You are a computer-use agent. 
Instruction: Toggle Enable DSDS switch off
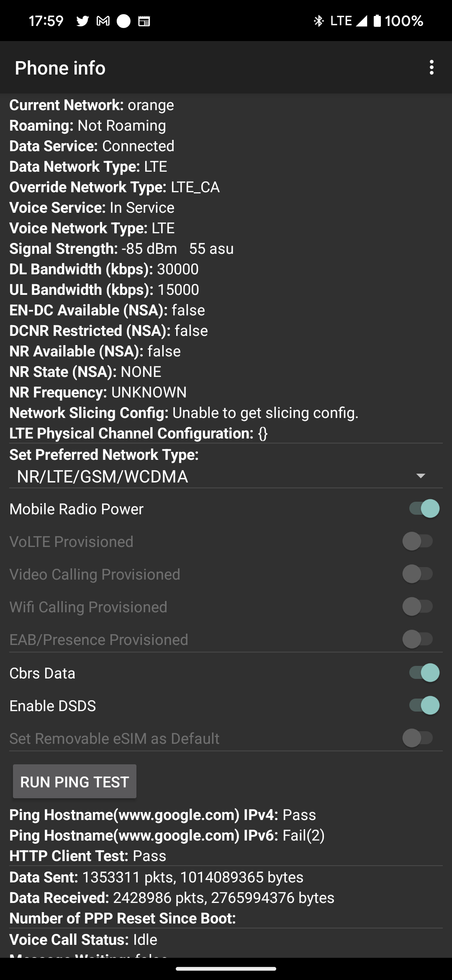click(424, 706)
